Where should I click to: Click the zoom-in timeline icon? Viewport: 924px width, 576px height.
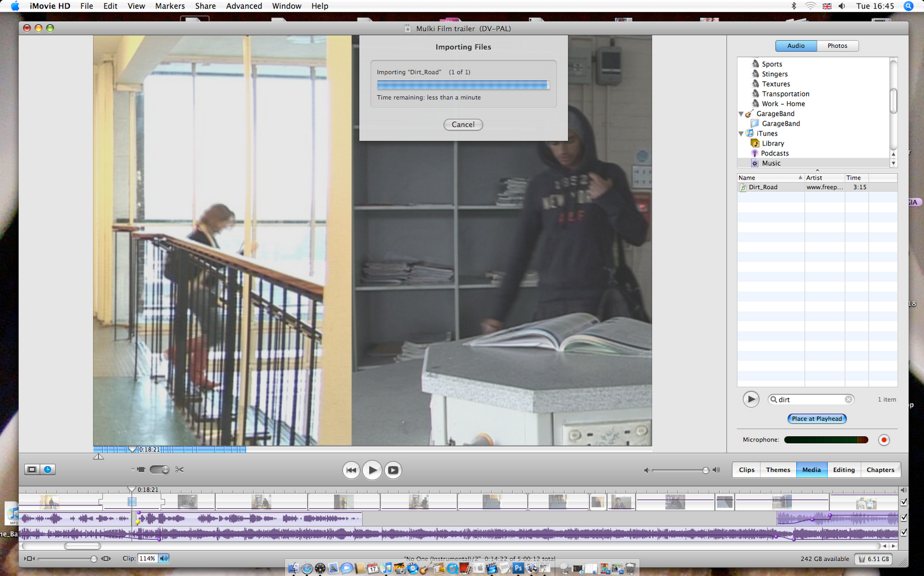[106, 559]
